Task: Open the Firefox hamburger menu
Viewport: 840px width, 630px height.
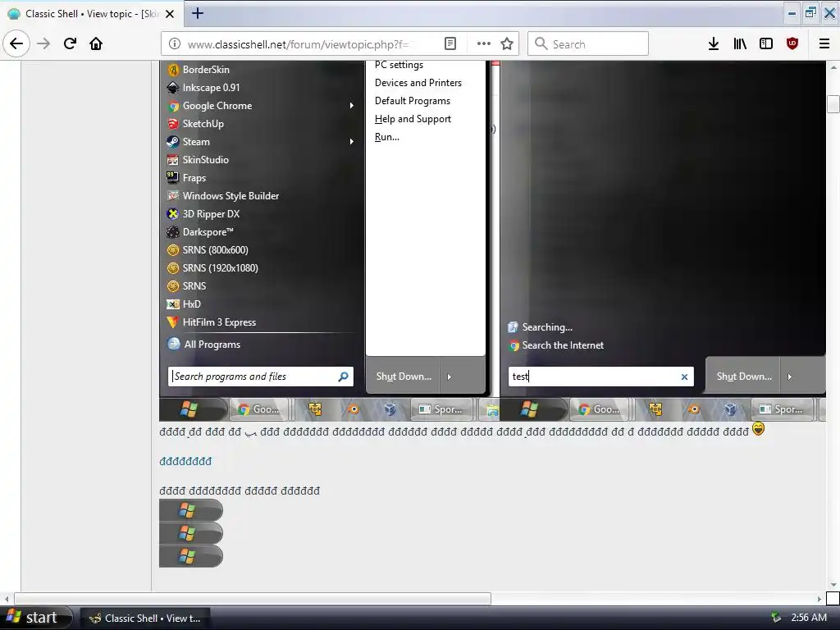Action: 824,44
